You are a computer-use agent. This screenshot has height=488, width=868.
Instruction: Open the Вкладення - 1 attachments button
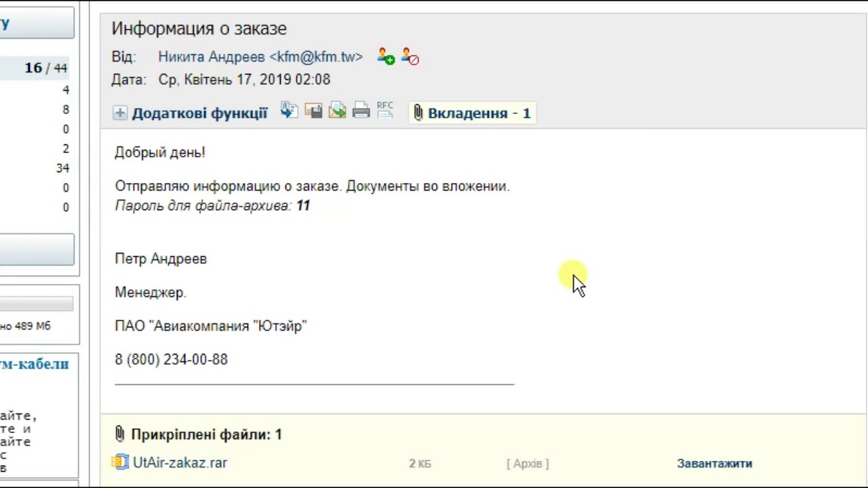tap(473, 113)
